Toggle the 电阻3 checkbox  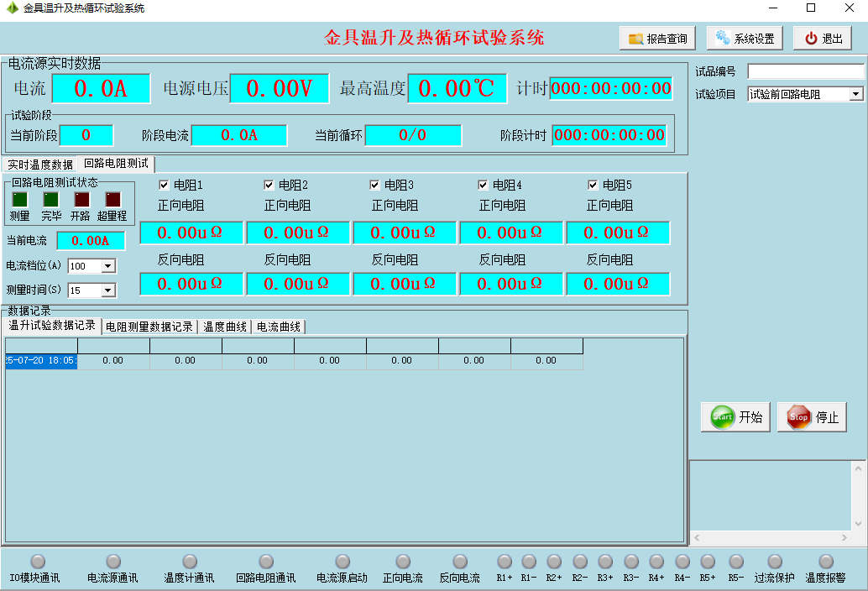coord(375,186)
